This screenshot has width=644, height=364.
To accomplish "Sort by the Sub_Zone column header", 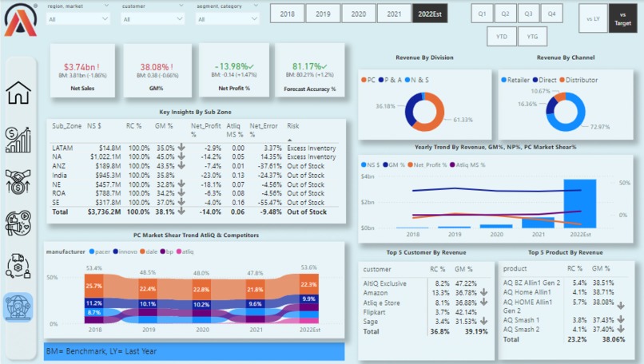I will [x=66, y=126].
